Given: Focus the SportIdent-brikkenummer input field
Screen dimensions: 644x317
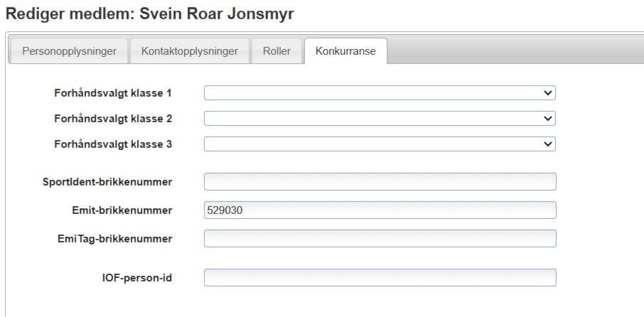Looking at the screenshot, I should 380,182.
